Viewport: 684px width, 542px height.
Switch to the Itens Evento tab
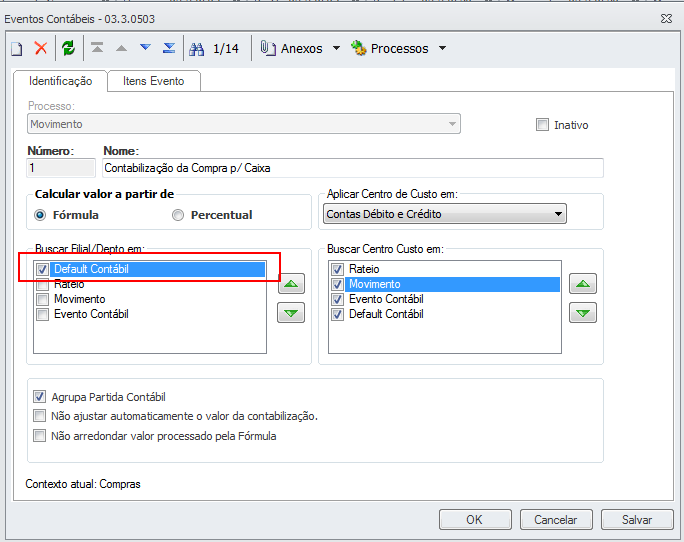point(154,81)
